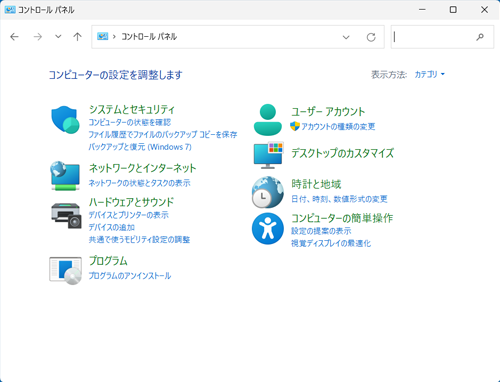Open バックアップと復元 (Windows 7) link
This screenshot has width=500, height=382.
140,147
